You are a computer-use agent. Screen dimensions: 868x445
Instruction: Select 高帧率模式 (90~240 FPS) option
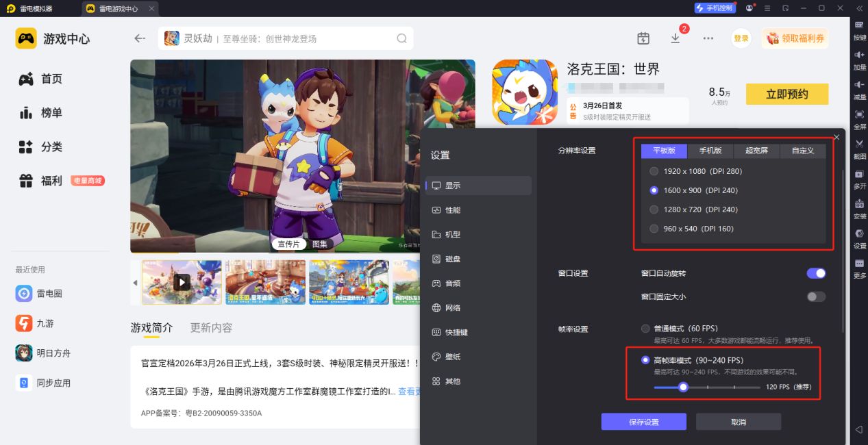pyautogui.click(x=692, y=360)
